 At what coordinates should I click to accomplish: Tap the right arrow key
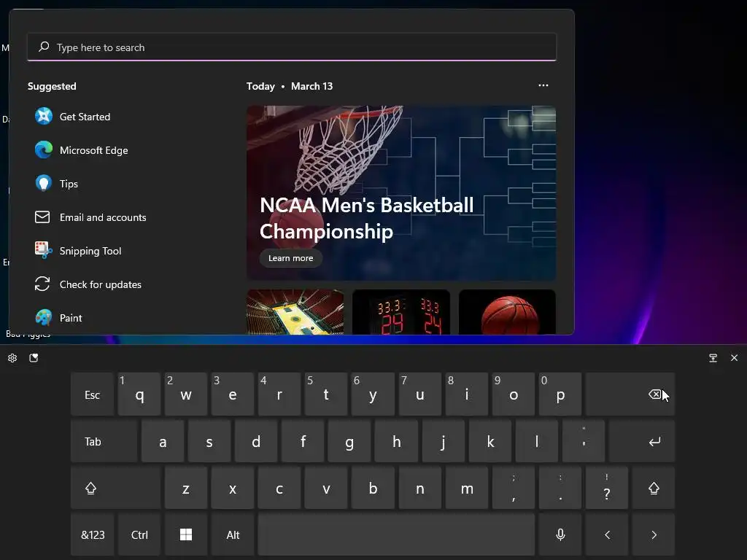point(654,534)
